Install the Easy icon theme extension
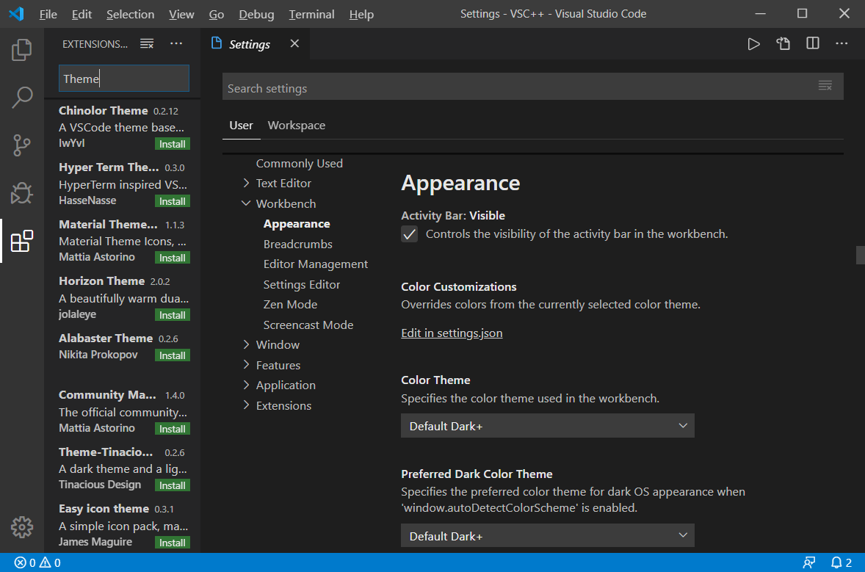Screen dimensions: 865x572 [172, 543]
